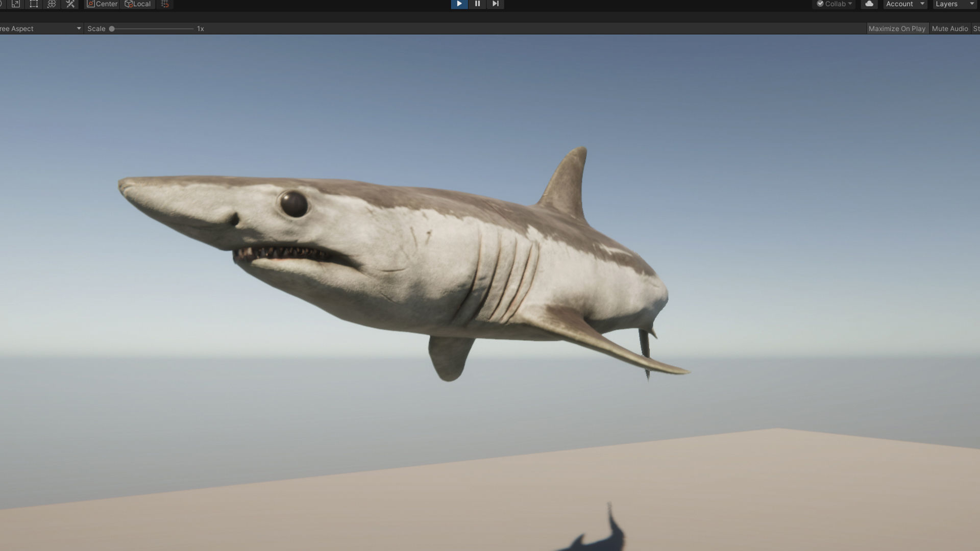Toggle Center pivot mode
This screenshot has width=980, height=551.
102,4
